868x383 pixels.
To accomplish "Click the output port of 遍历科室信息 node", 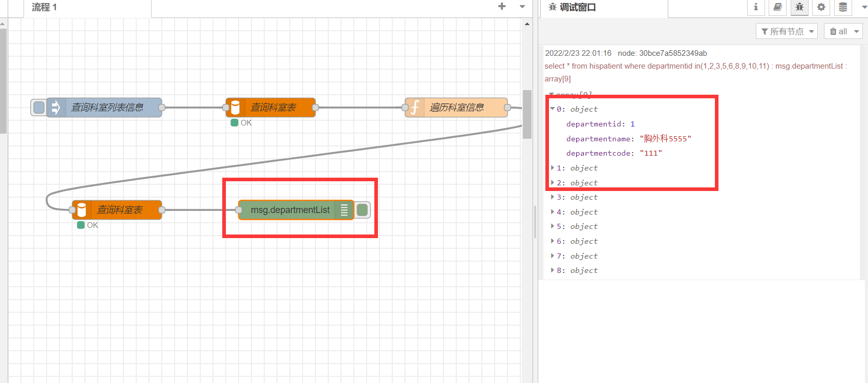I will click(x=507, y=108).
